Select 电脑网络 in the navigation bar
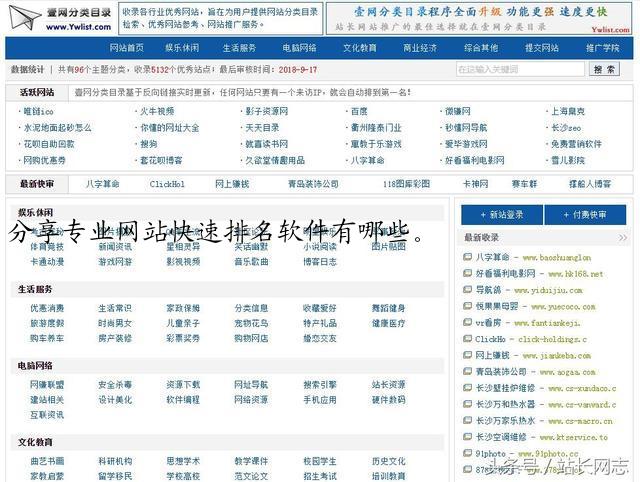 pyautogui.click(x=299, y=48)
